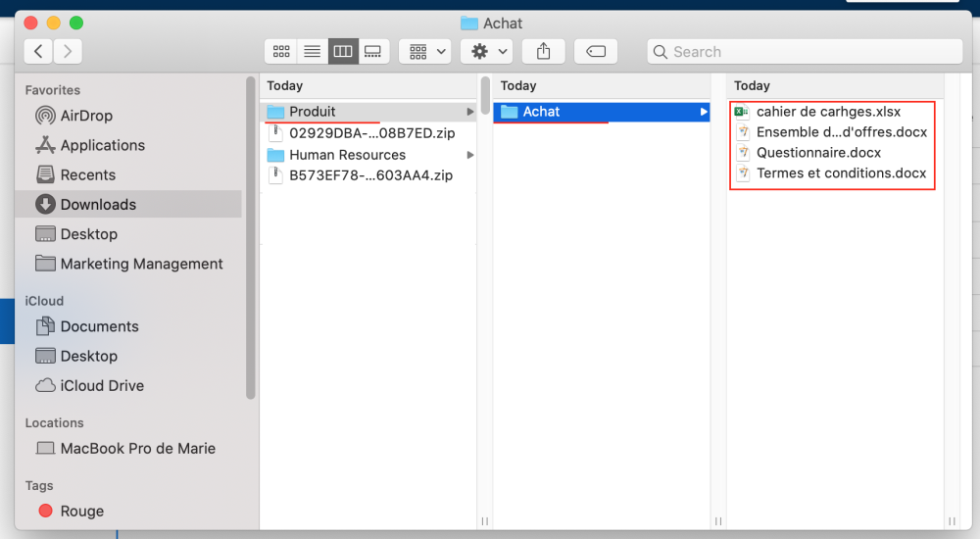Click the Applications icon
Screen dimensions: 980x539
tap(45, 145)
